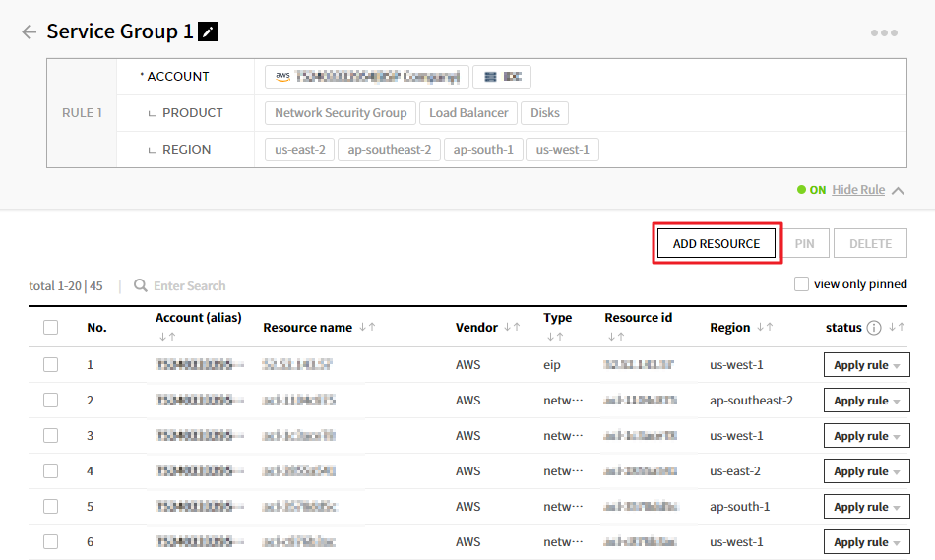Open the three-dot more options menu
935x560 pixels.
[884, 32]
